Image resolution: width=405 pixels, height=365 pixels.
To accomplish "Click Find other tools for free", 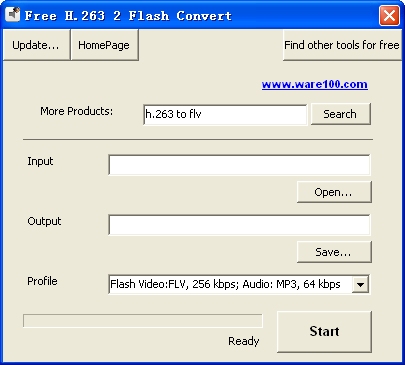I will 342,45.
